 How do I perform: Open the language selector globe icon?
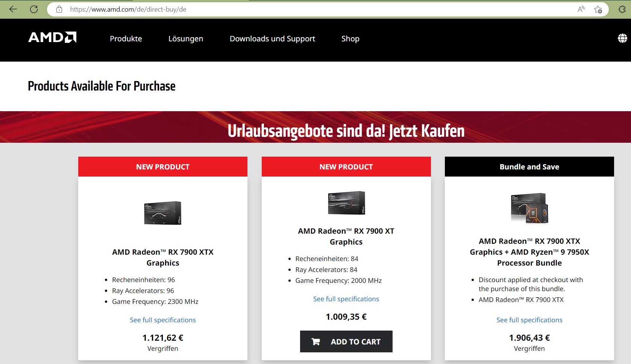[x=623, y=38]
